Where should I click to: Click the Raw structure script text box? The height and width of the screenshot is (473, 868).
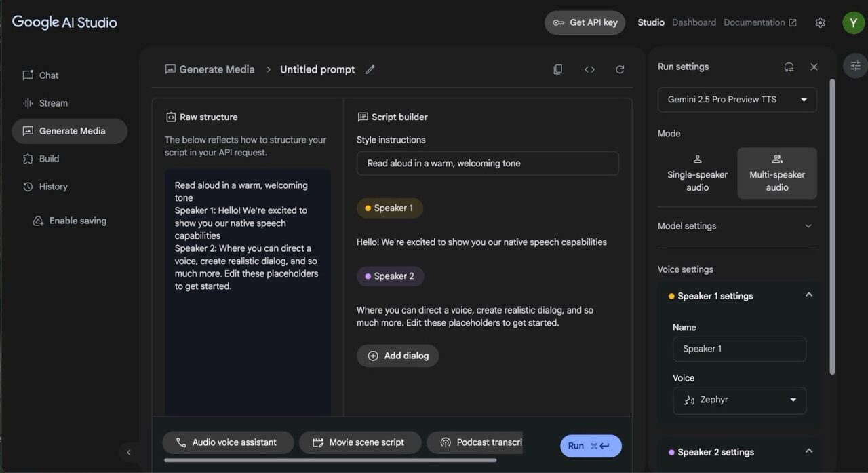(x=248, y=292)
